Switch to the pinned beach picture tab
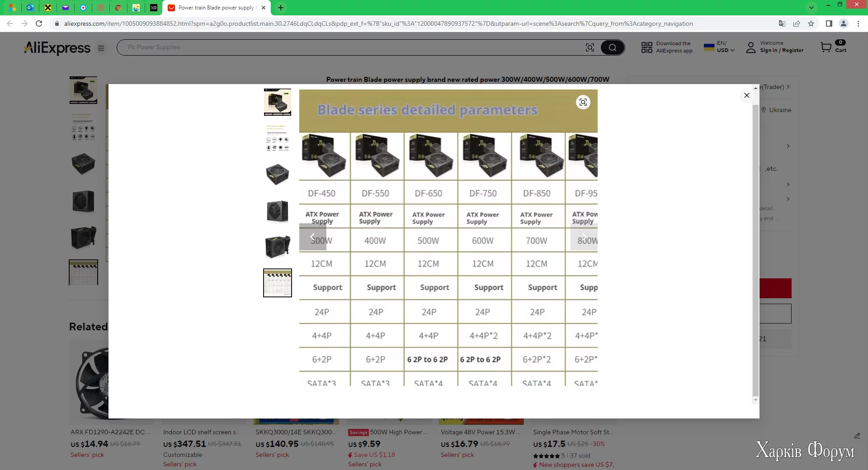The height and width of the screenshot is (470, 868). tap(136, 8)
